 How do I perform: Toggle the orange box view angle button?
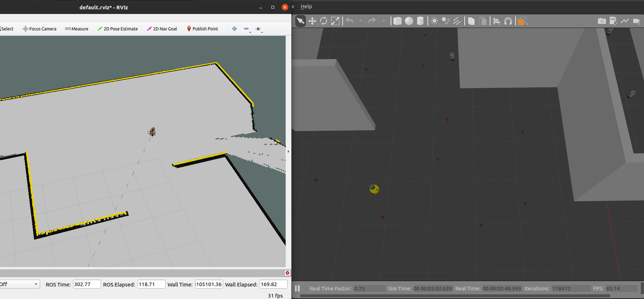pyautogui.click(x=522, y=21)
